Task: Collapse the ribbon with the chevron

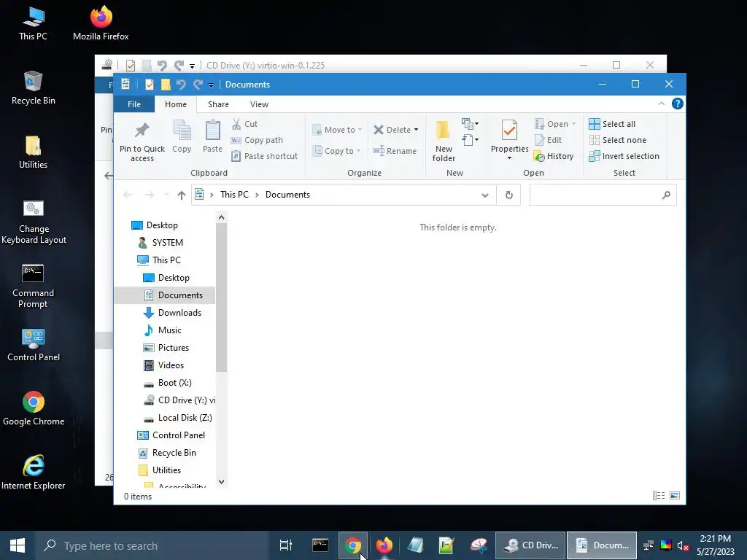Action: coord(661,104)
